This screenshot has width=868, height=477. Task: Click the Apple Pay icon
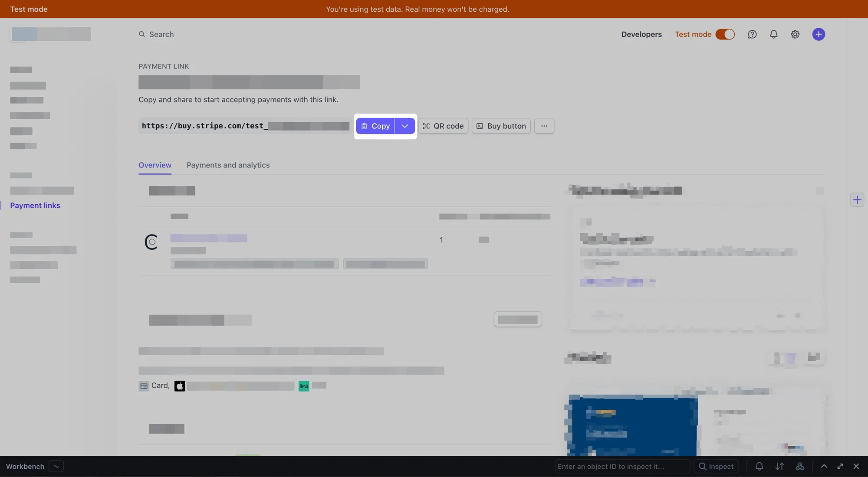[180, 386]
